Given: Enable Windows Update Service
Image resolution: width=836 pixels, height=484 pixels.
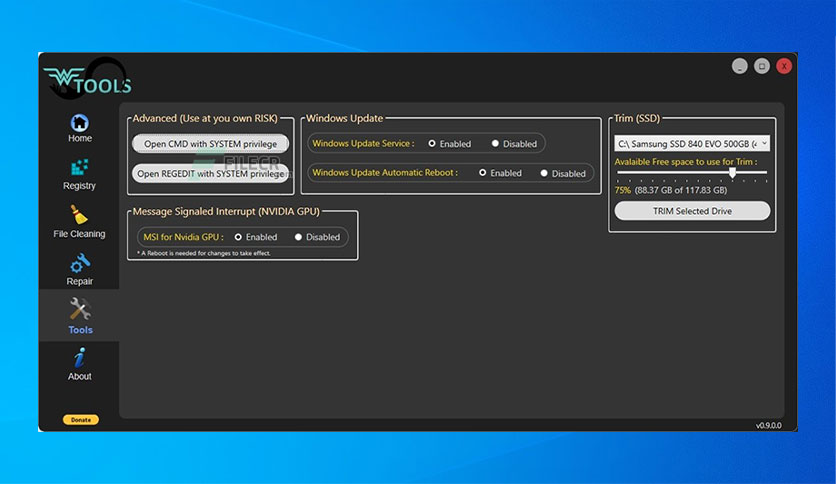Looking at the screenshot, I should [432, 143].
